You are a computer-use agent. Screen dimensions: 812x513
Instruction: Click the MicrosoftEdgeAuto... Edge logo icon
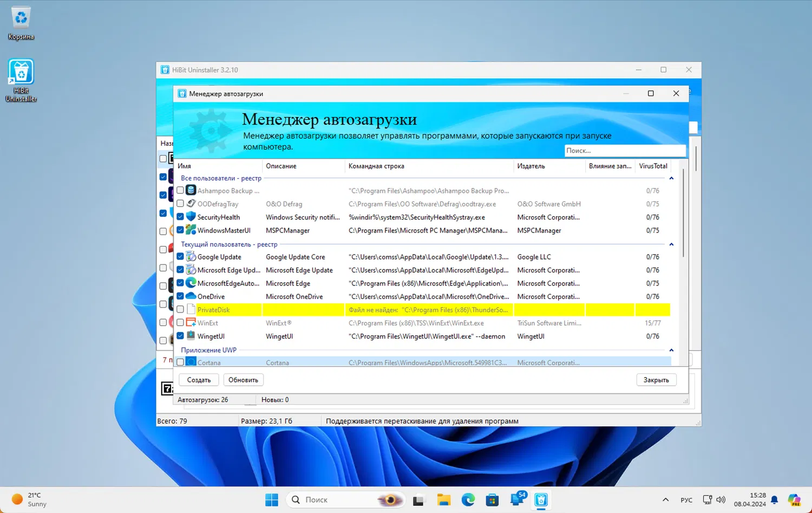pos(191,283)
